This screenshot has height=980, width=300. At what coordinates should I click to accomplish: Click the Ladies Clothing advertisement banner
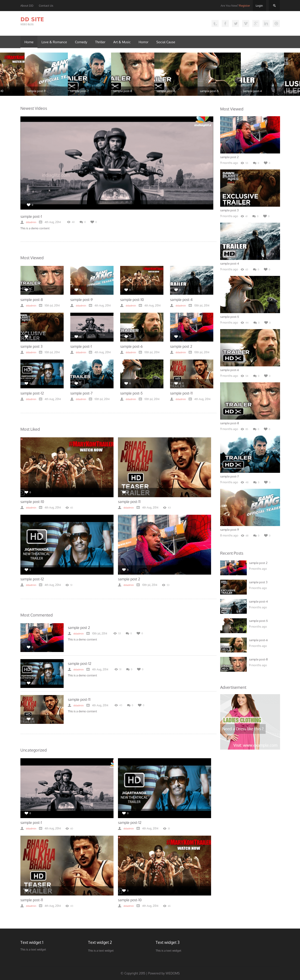[250, 722]
